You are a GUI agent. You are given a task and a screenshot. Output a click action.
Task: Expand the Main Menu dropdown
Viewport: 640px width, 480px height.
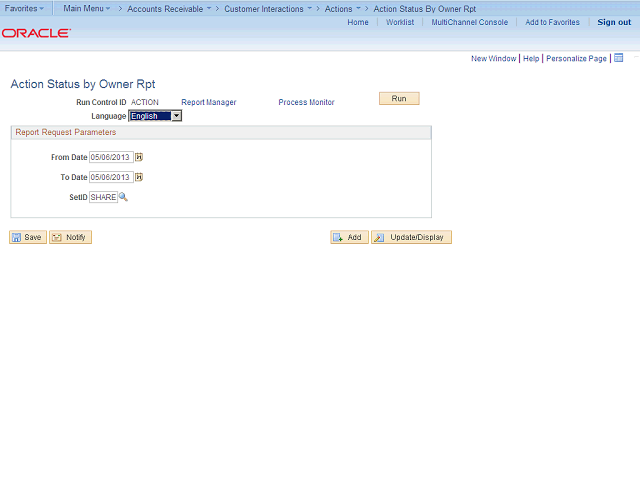pos(87,8)
